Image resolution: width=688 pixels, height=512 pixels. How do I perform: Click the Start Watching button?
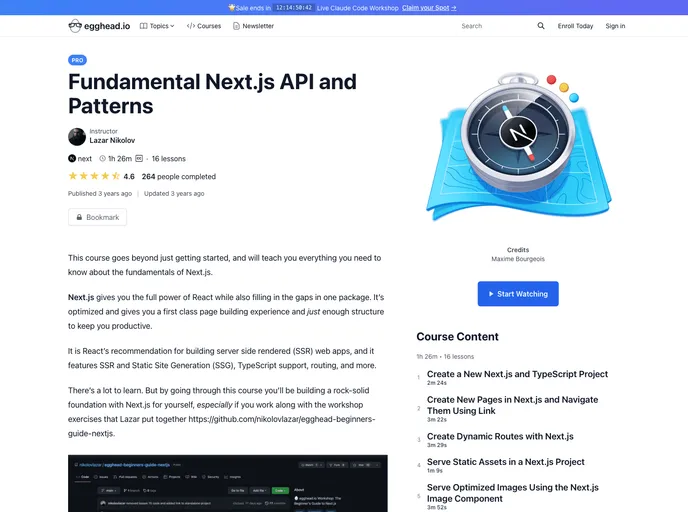pos(518,294)
